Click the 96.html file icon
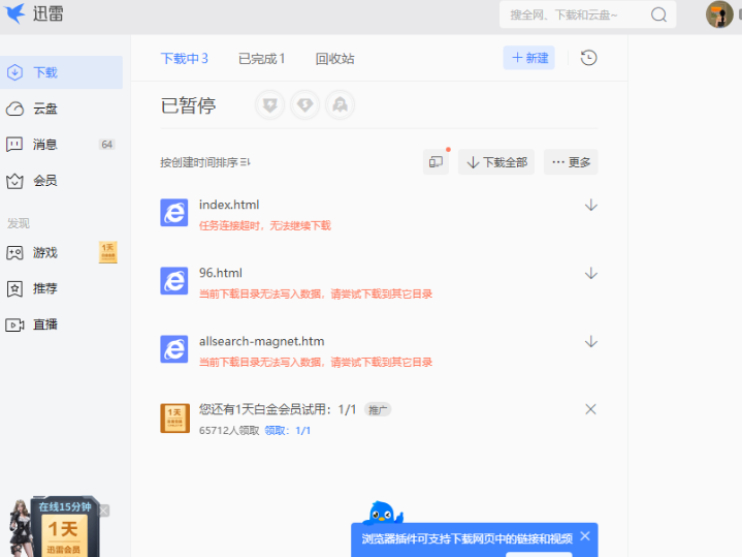The image size is (742, 557). [174, 281]
